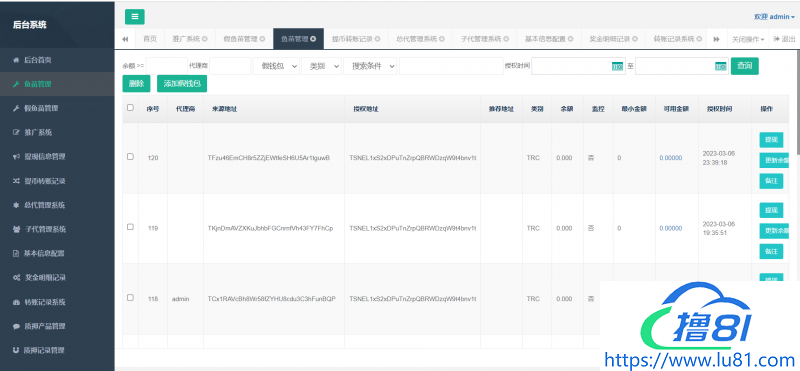Click 备注 for row 120
Viewport: 800px width, 371px height.
[771, 181]
